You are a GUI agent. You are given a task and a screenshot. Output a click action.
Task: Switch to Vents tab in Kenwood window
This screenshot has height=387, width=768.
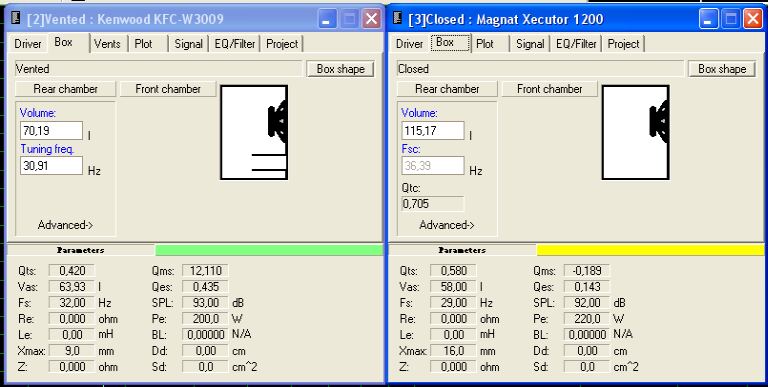pyautogui.click(x=107, y=44)
